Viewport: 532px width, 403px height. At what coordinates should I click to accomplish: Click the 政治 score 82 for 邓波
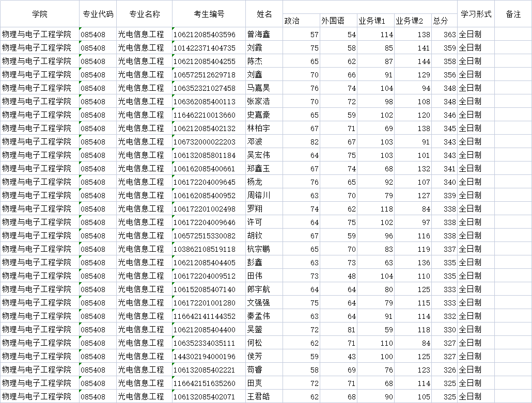tap(301, 142)
